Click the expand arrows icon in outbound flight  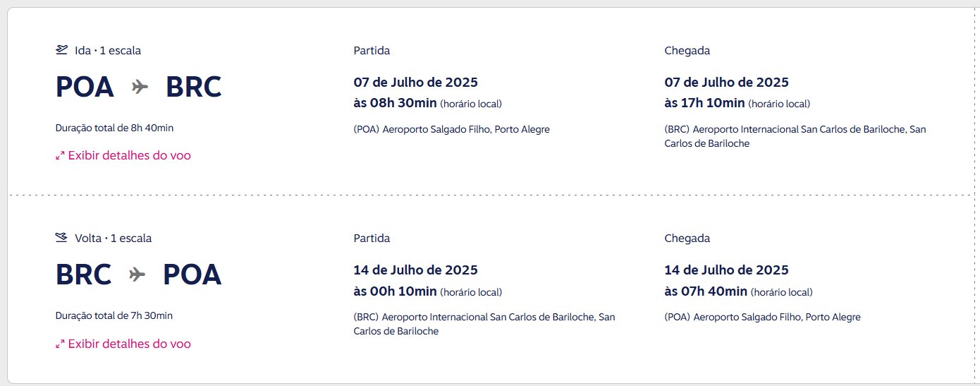point(60,156)
